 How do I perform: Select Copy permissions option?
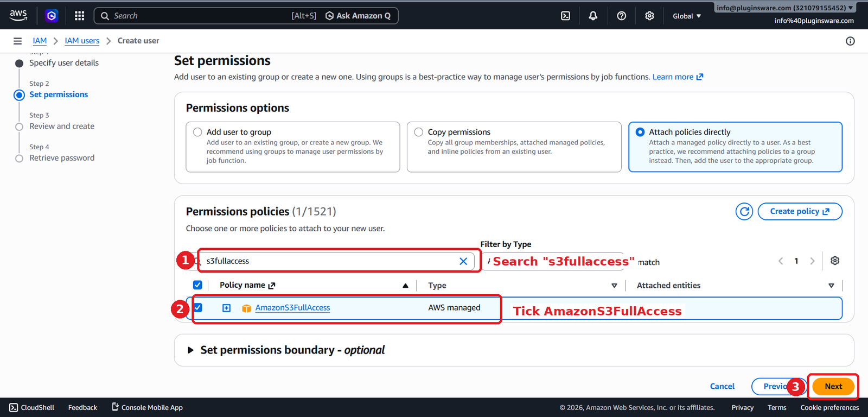[419, 132]
